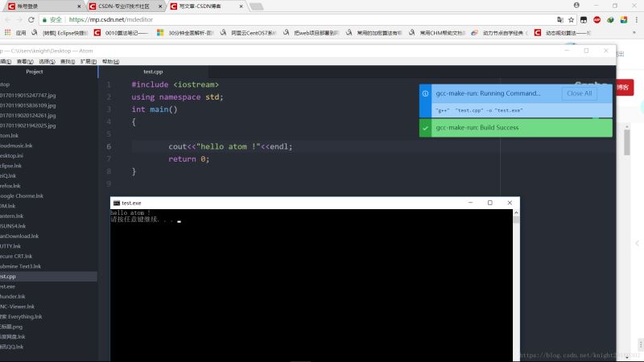Switch to the 写文章-CSDN博客 tab
The image size is (644, 362).
[200, 6]
